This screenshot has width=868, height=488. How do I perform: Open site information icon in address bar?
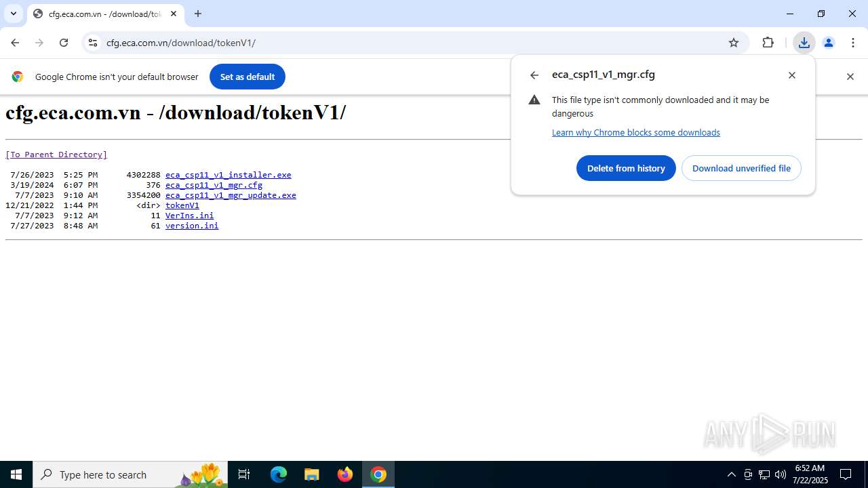(x=93, y=43)
